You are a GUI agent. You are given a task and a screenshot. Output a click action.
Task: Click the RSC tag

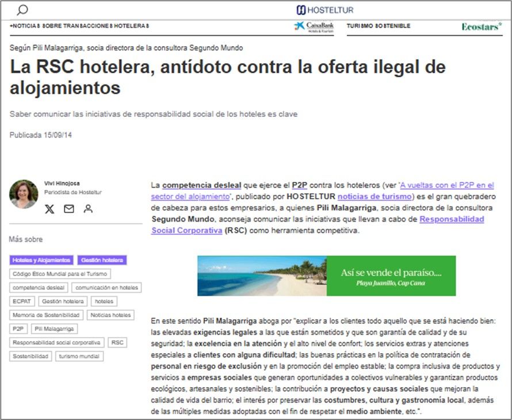[x=117, y=342]
